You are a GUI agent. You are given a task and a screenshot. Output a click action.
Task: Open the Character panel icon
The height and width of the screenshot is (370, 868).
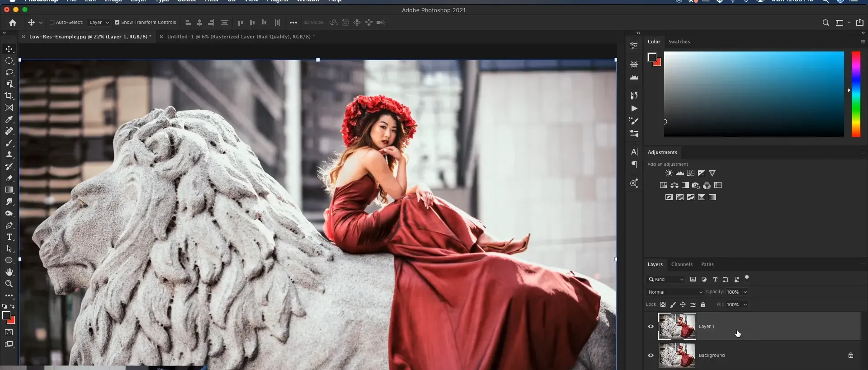coord(634,152)
